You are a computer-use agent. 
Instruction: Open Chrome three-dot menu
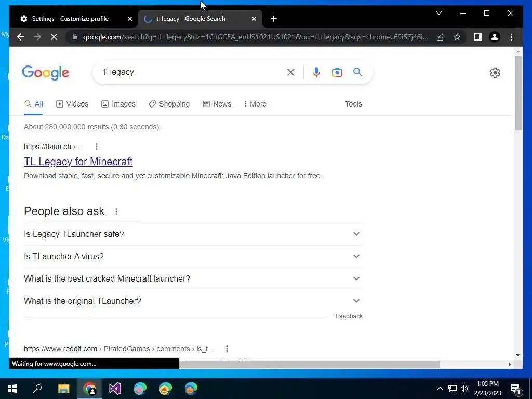click(x=511, y=37)
